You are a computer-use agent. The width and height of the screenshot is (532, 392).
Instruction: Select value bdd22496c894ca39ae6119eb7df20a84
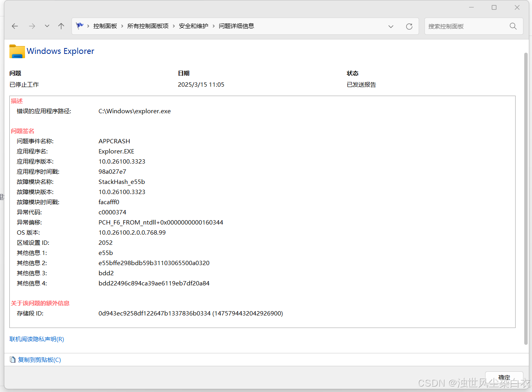pyautogui.click(x=154, y=283)
